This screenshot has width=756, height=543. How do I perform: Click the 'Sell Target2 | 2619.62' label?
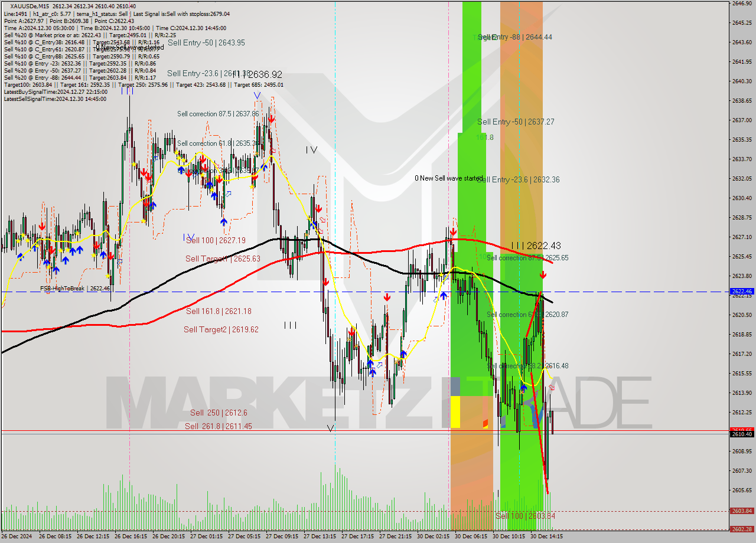[221, 329]
